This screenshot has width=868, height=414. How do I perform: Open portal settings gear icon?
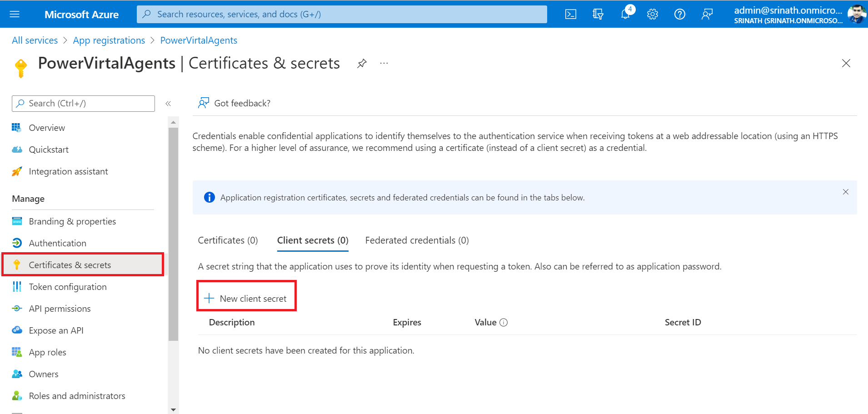click(653, 15)
